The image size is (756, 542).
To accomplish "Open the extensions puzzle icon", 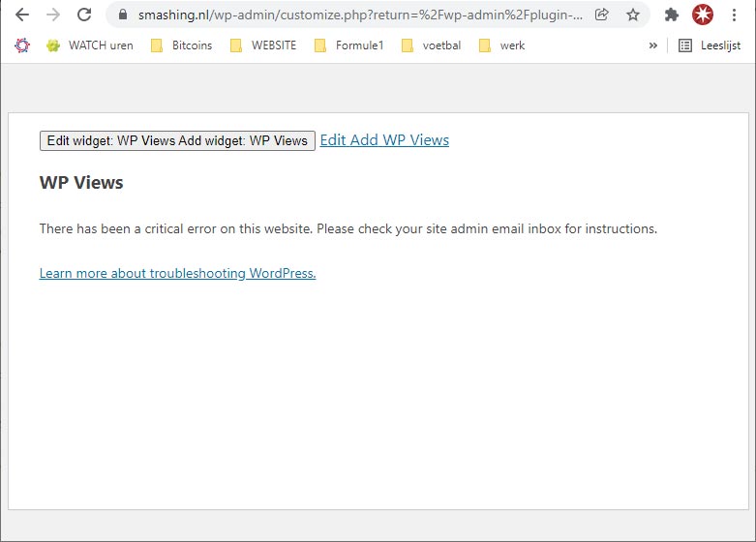I will coord(672,15).
